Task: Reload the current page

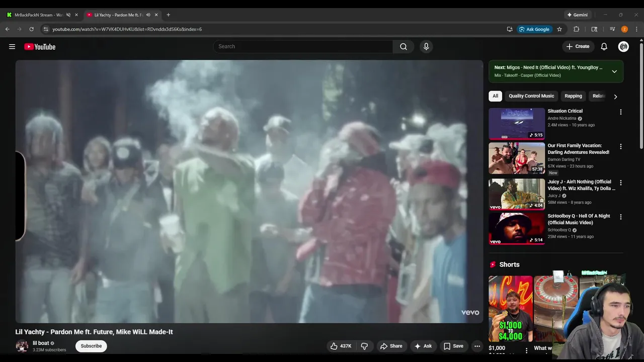Action: click(32, 29)
